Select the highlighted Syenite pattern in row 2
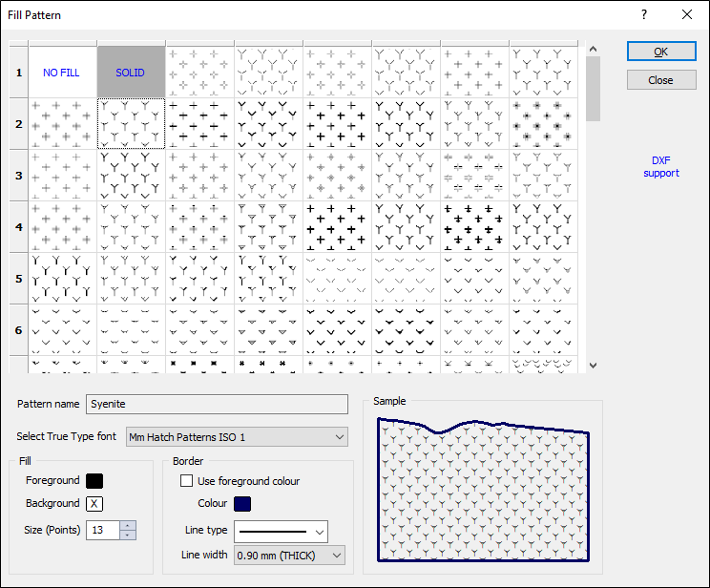 pyautogui.click(x=131, y=123)
